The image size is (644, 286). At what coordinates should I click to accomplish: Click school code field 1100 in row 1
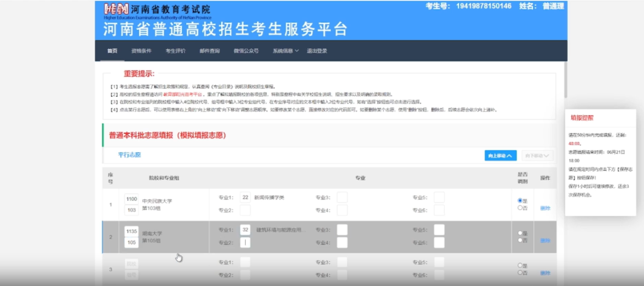[131, 199]
